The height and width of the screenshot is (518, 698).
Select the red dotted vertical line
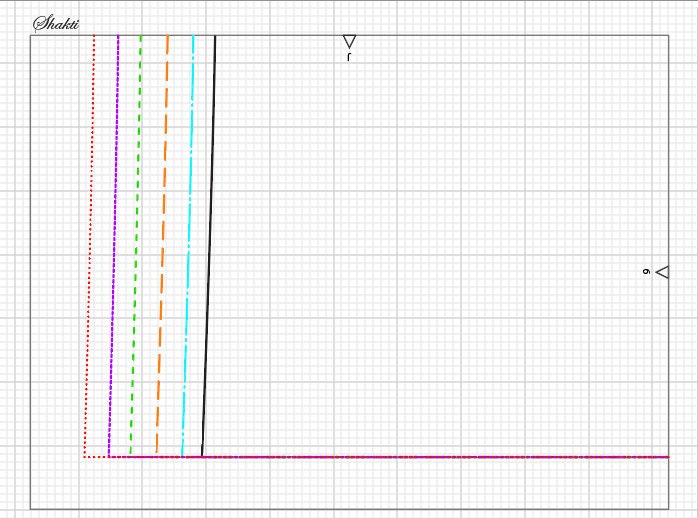90,250
